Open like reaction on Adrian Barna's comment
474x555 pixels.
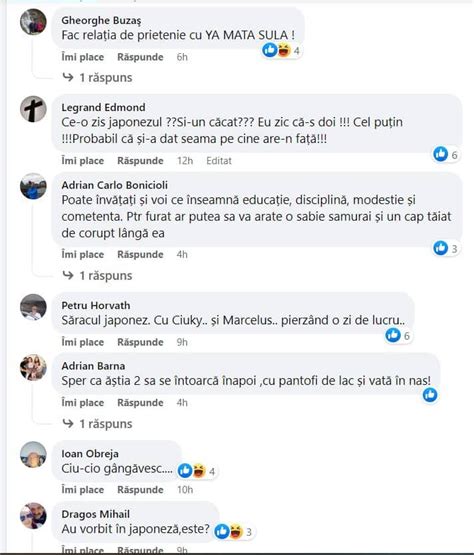tap(430, 395)
